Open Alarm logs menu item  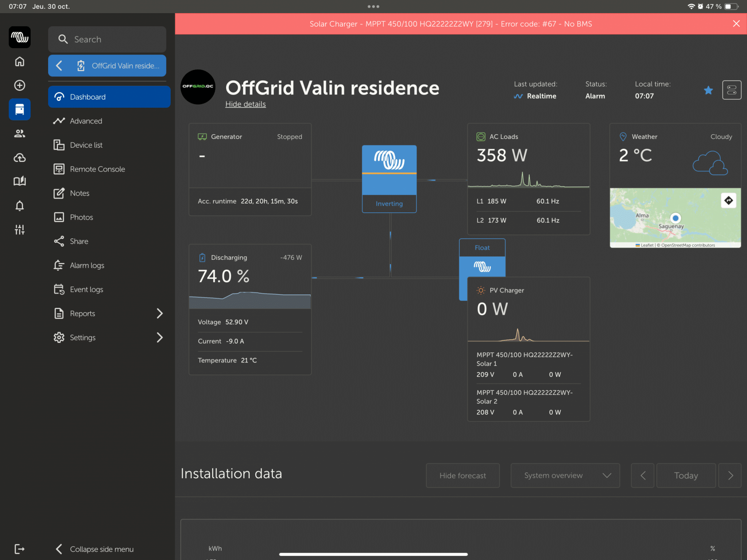pyautogui.click(x=87, y=266)
